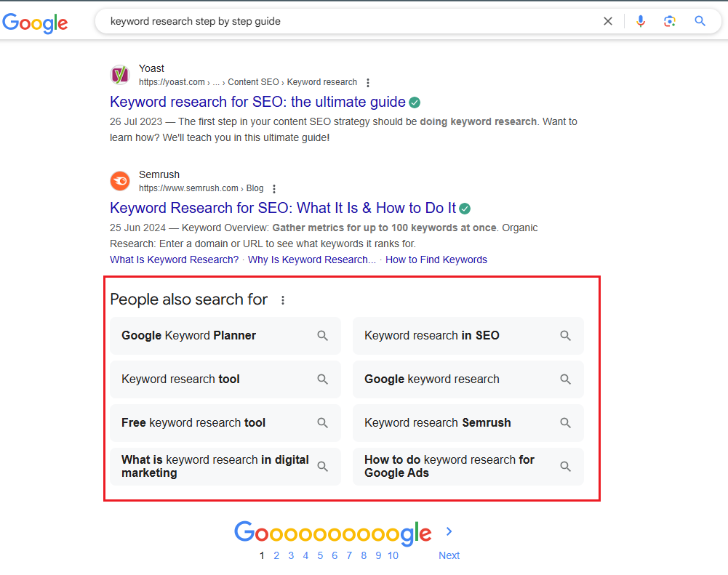
Task: Click the magnifier icon on Free keyword research tool
Action: [322, 423]
